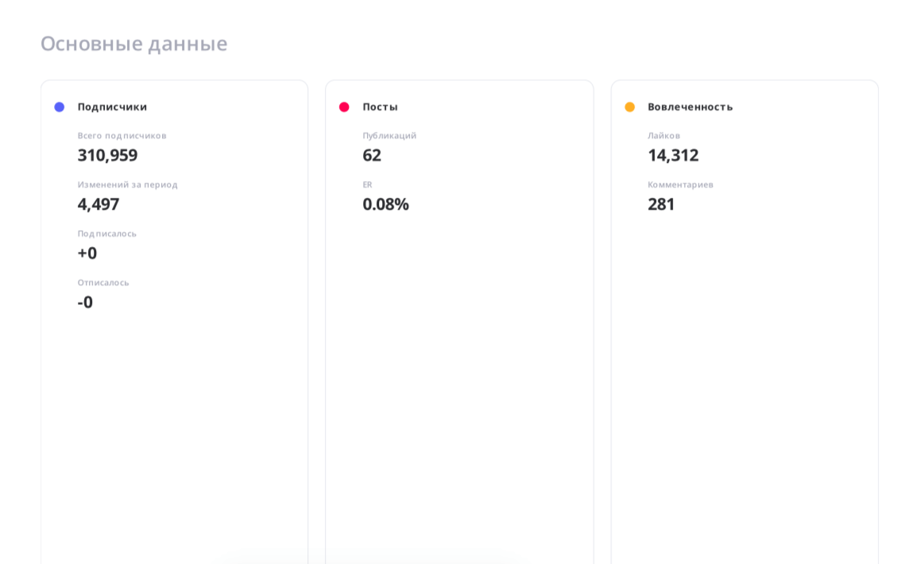This screenshot has width=924, height=564.
Task: Select the Основные данные heading
Action: coord(133,44)
